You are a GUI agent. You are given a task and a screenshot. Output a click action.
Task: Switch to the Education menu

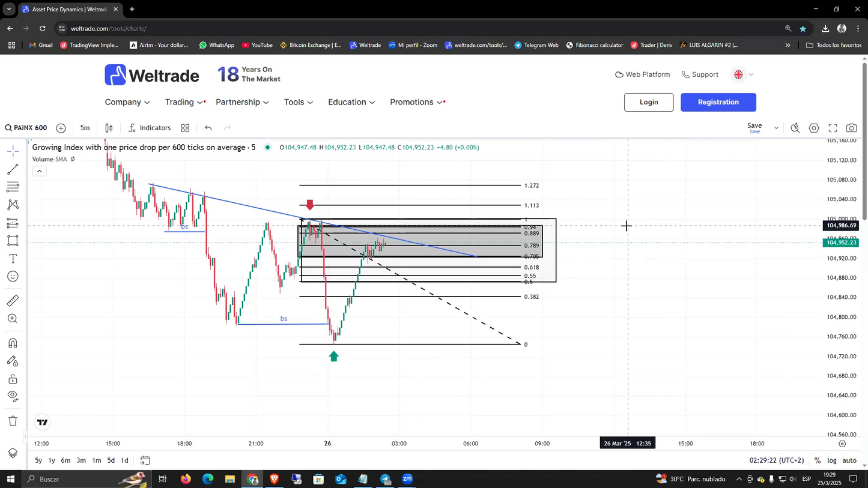pos(347,102)
